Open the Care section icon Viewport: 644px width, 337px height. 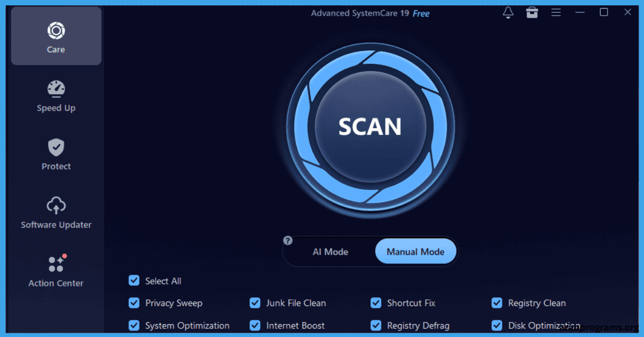(x=56, y=31)
